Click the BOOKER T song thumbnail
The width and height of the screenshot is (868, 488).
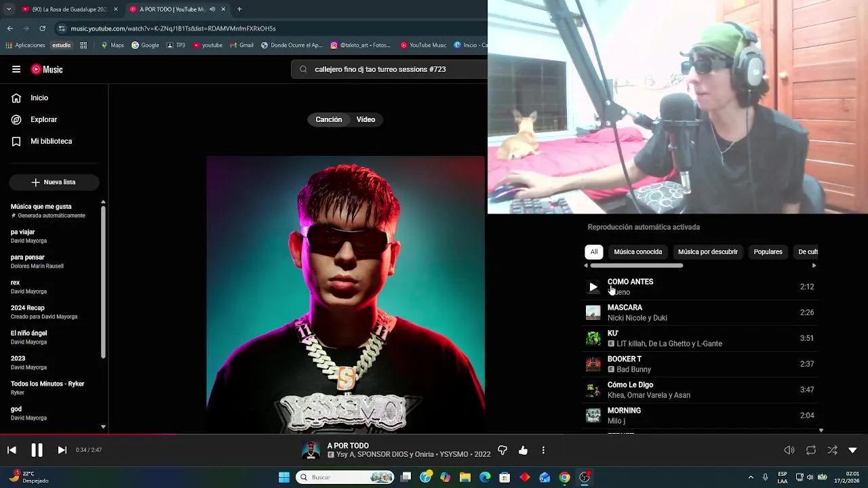coord(593,364)
